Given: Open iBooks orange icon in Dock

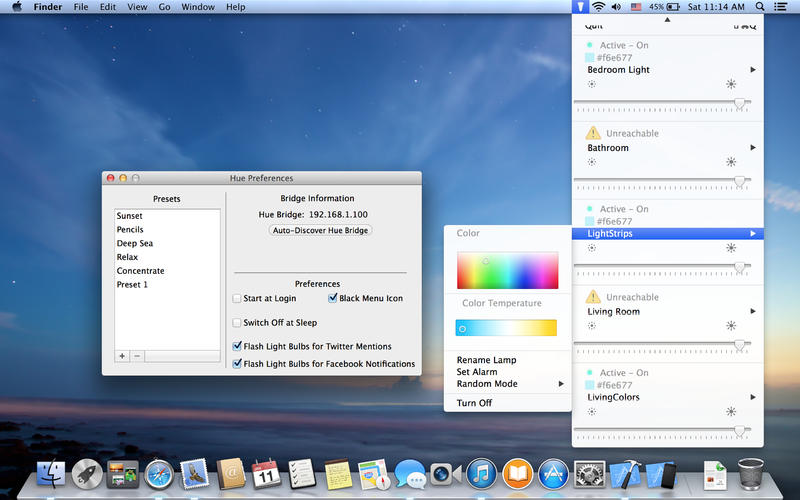Looking at the screenshot, I should coord(517,474).
